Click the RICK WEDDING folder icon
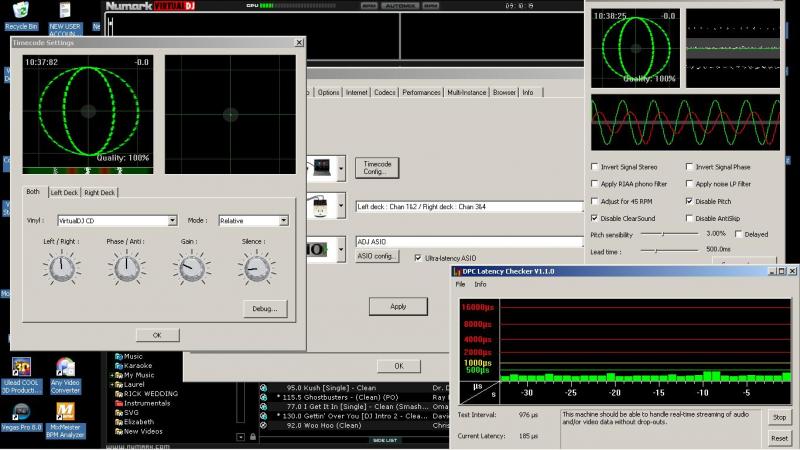 pos(119,394)
